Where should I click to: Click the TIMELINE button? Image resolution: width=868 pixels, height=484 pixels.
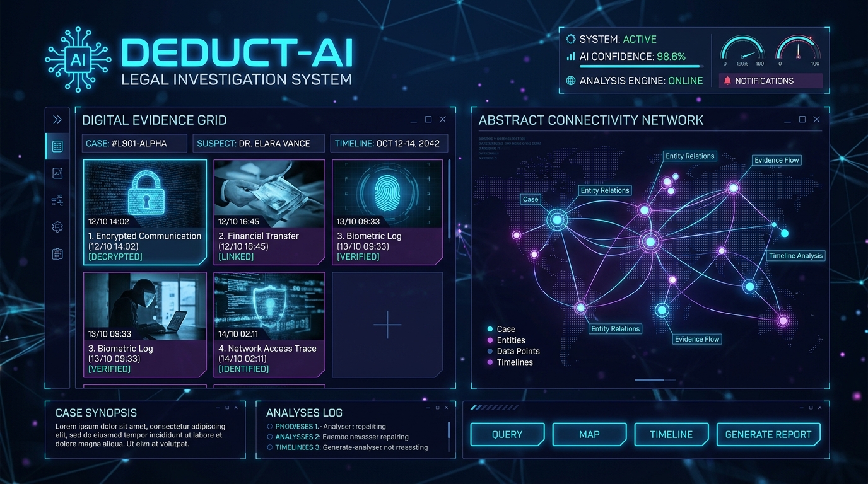(671, 434)
